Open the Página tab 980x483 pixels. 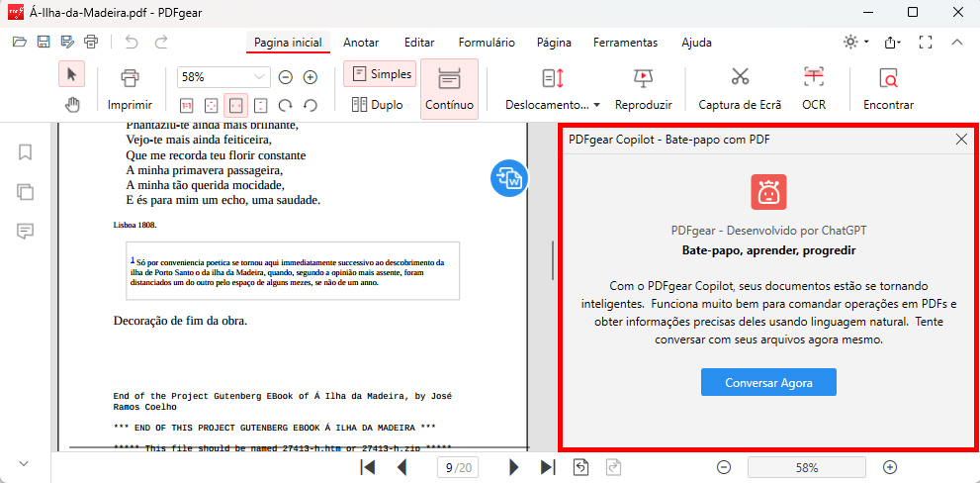(x=555, y=43)
